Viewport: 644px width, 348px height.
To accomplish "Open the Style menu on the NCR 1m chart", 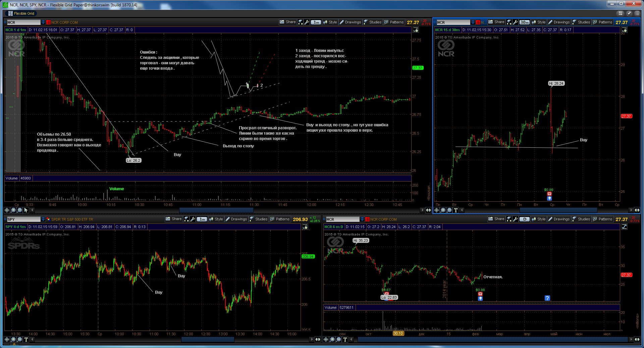I will click(x=330, y=22).
